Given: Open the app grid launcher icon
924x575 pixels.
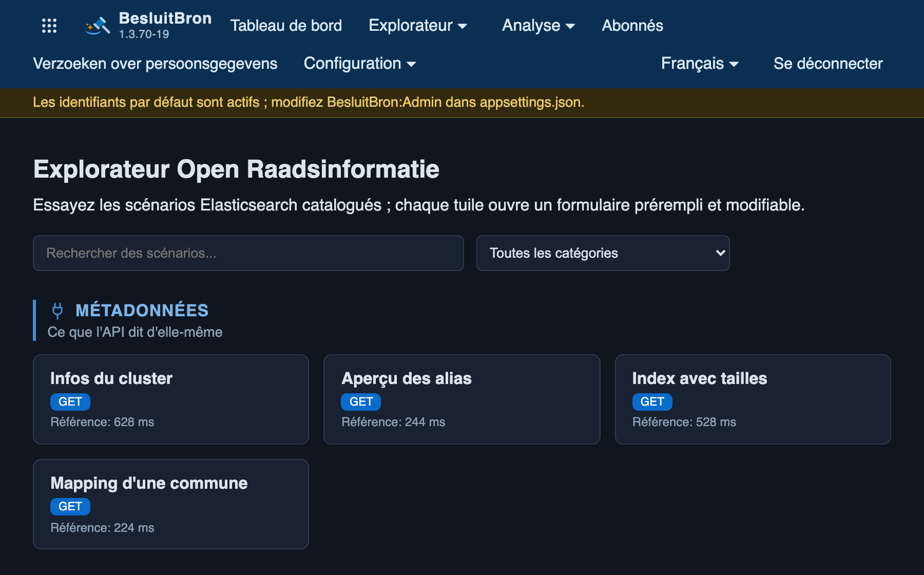Looking at the screenshot, I should 49,26.
